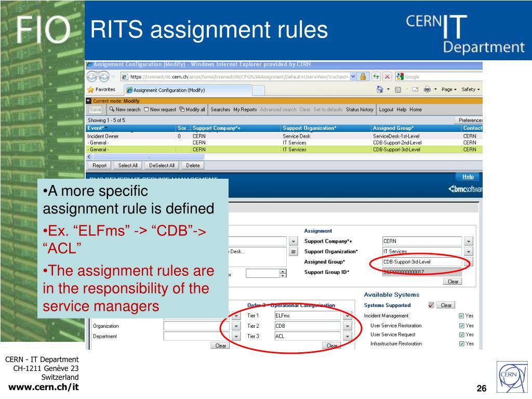Open the Searches menu
Screen dimensions: 532x399
tap(220, 110)
